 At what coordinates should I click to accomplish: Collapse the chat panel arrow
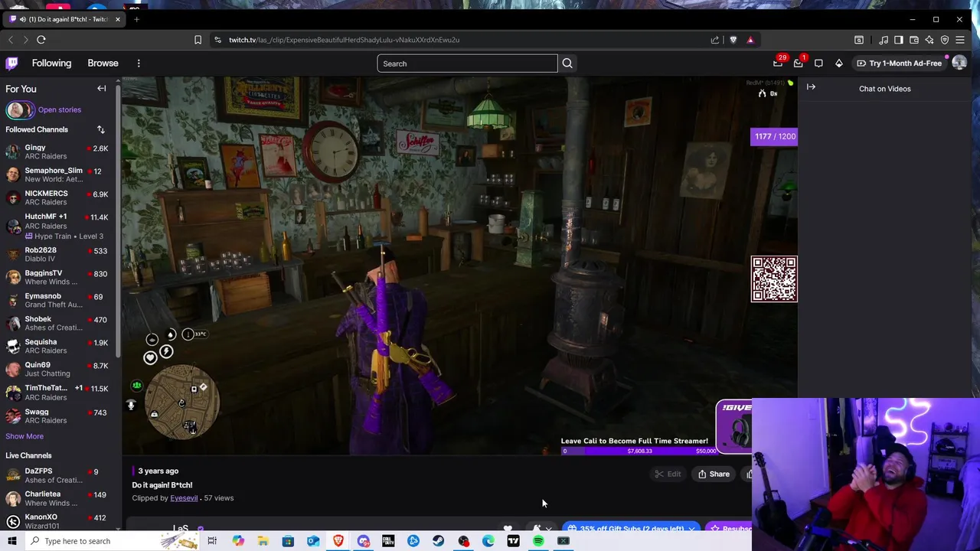[x=811, y=87]
